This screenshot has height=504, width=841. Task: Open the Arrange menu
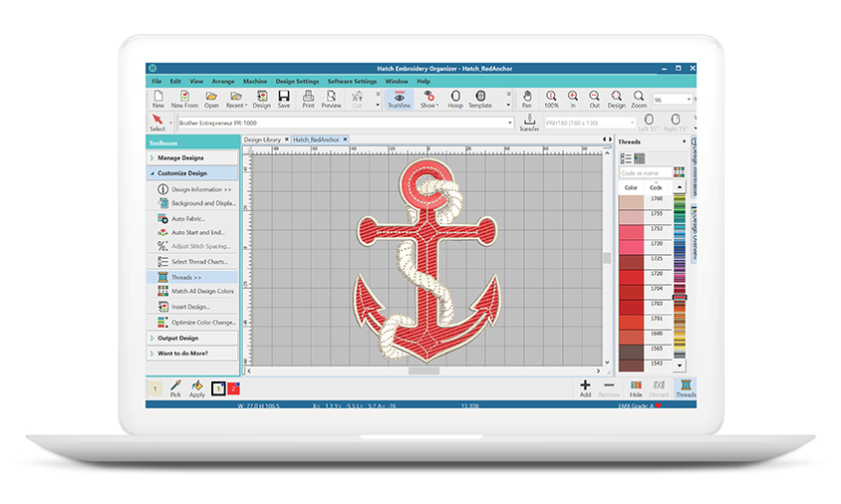click(x=223, y=82)
